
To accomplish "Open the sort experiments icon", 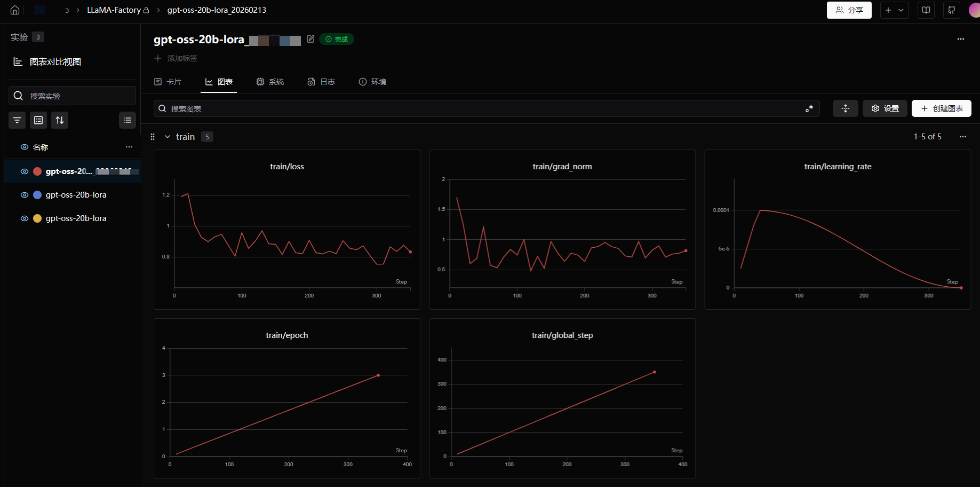I will pyautogui.click(x=60, y=120).
